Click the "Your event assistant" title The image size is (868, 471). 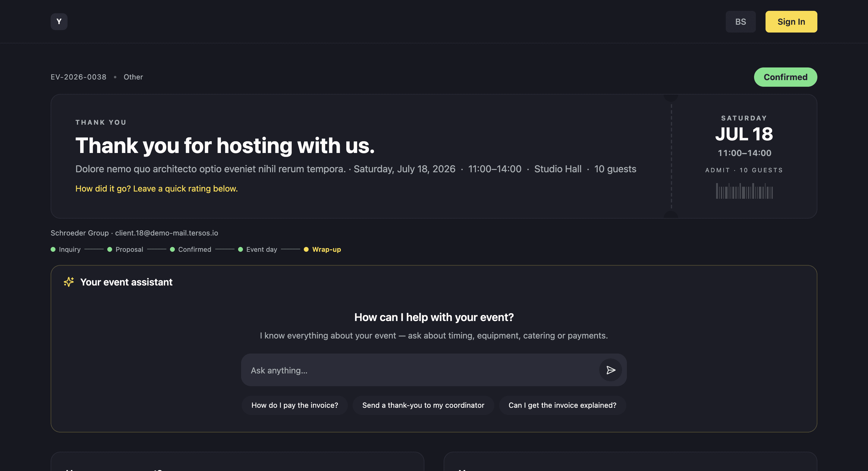126,282
